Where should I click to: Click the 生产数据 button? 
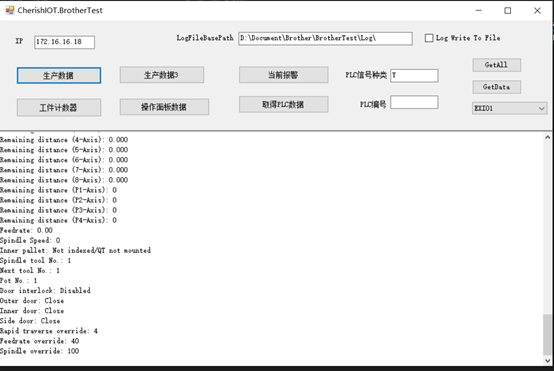tap(59, 76)
